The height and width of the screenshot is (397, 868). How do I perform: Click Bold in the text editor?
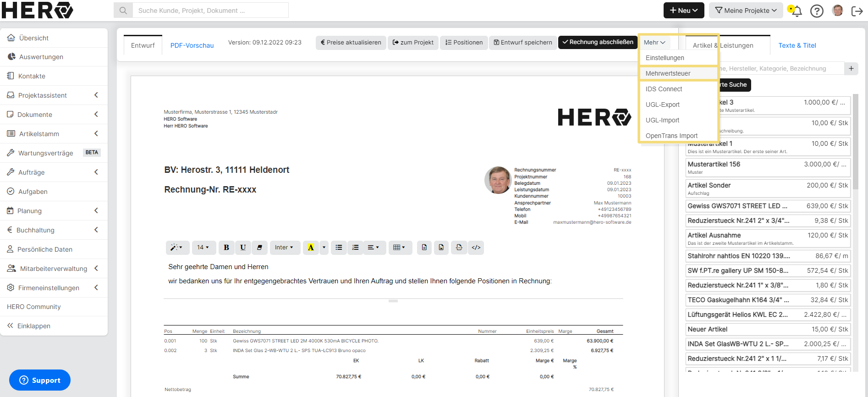point(226,248)
